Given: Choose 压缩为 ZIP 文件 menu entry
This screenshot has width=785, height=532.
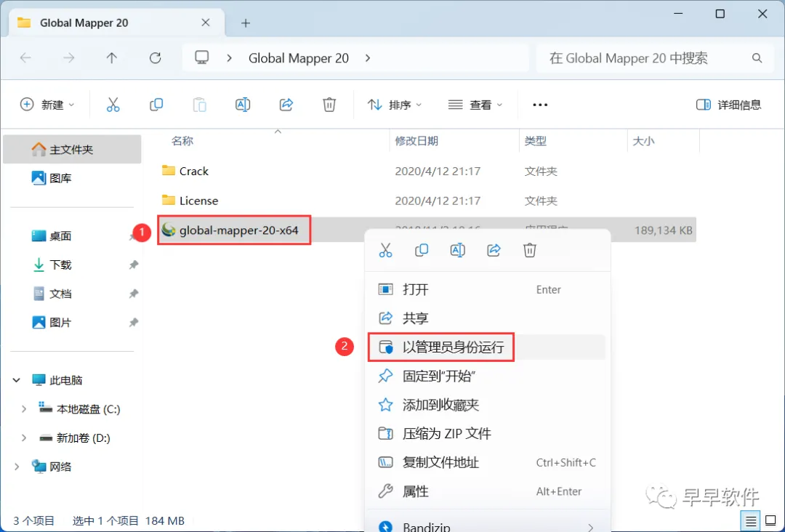Looking at the screenshot, I should point(488,433).
